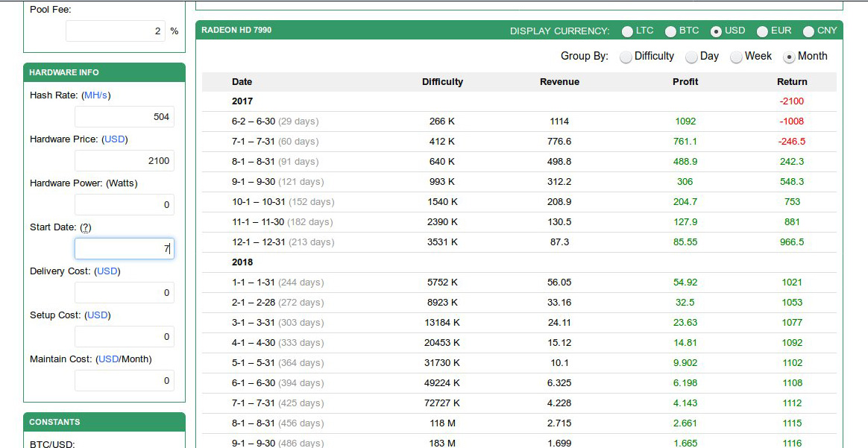Select BTC display currency
868x448 pixels.
[x=670, y=31]
